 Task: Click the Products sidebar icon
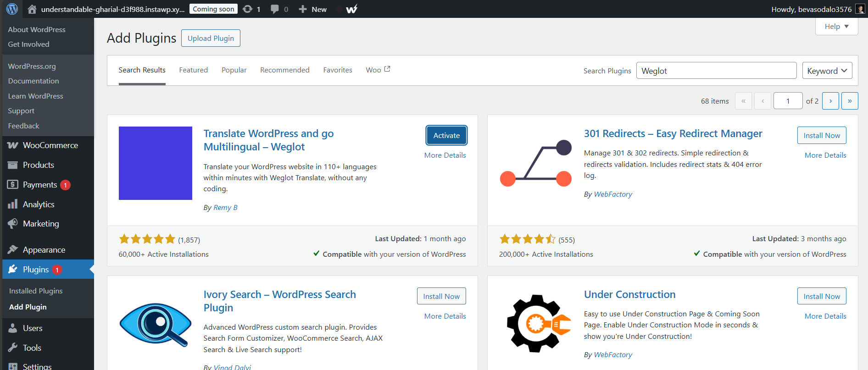(x=13, y=165)
